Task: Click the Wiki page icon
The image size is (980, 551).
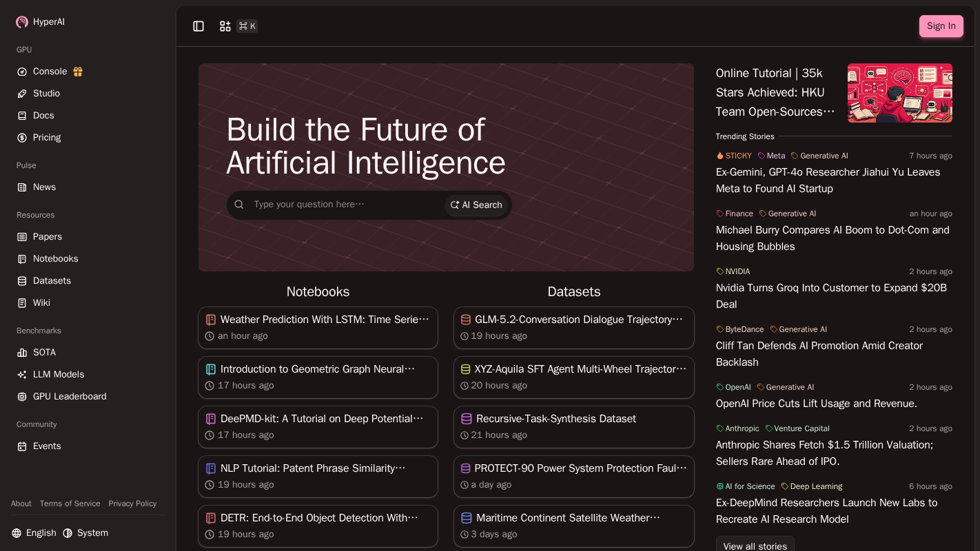Action: [22, 303]
